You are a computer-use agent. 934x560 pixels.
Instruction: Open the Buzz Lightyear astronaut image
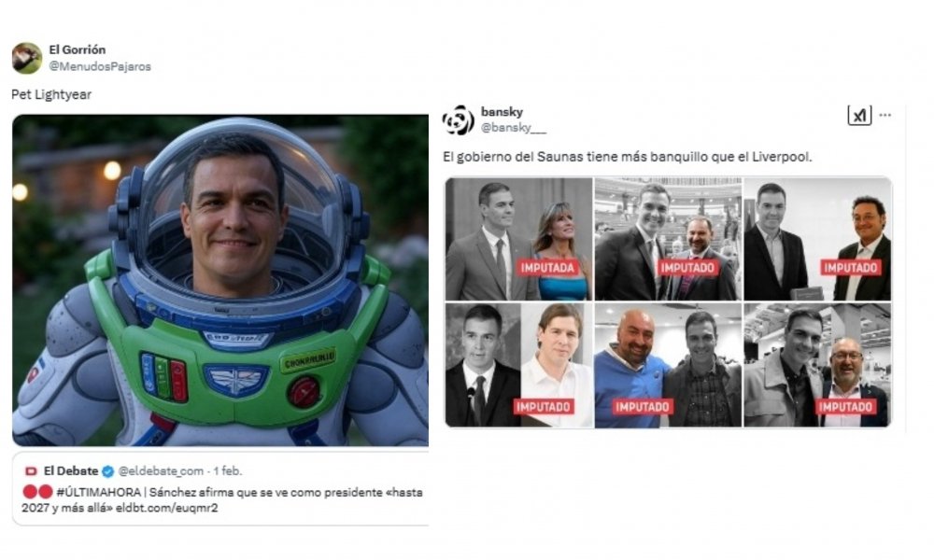point(220,280)
